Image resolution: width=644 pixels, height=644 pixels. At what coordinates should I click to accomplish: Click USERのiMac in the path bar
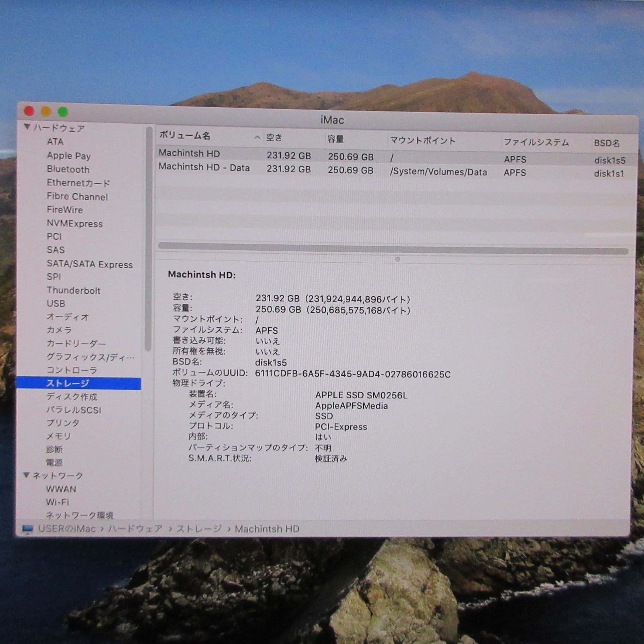pos(67,529)
